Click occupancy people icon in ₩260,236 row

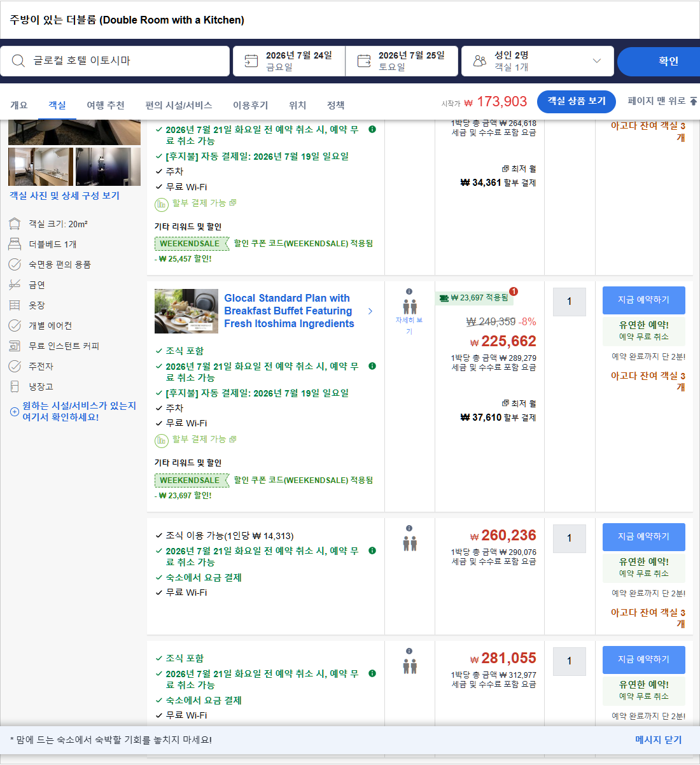coord(410,544)
